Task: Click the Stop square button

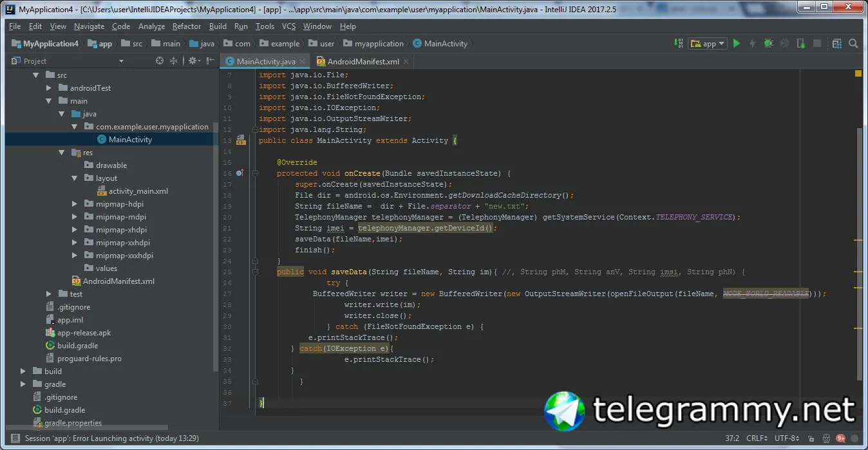Action: 817,44
